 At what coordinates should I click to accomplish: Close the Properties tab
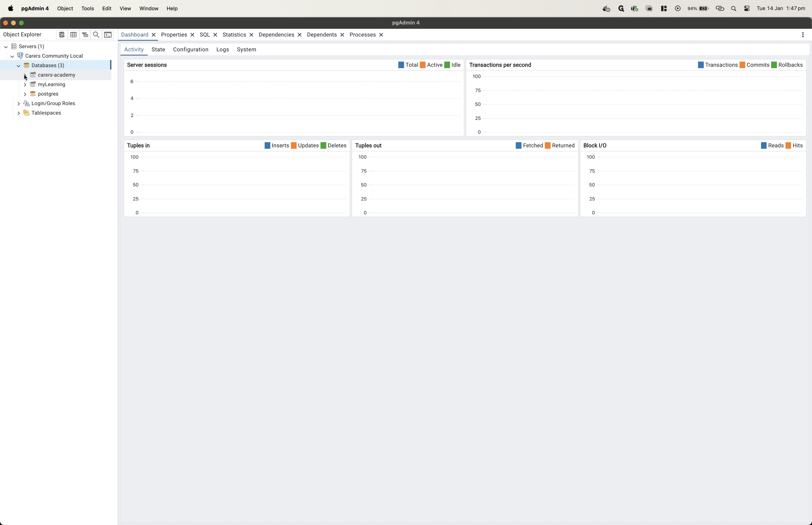click(x=192, y=35)
